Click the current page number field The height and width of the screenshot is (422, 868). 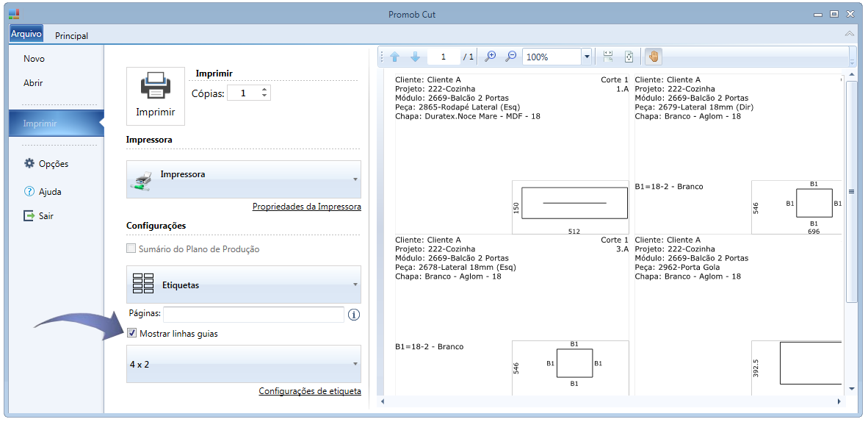pos(444,57)
